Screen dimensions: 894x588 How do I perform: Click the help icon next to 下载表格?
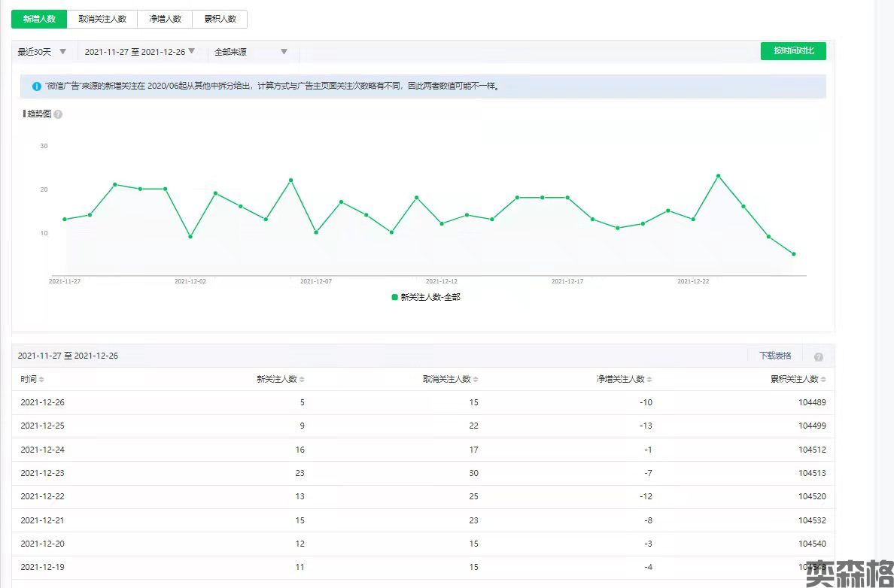tap(818, 357)
